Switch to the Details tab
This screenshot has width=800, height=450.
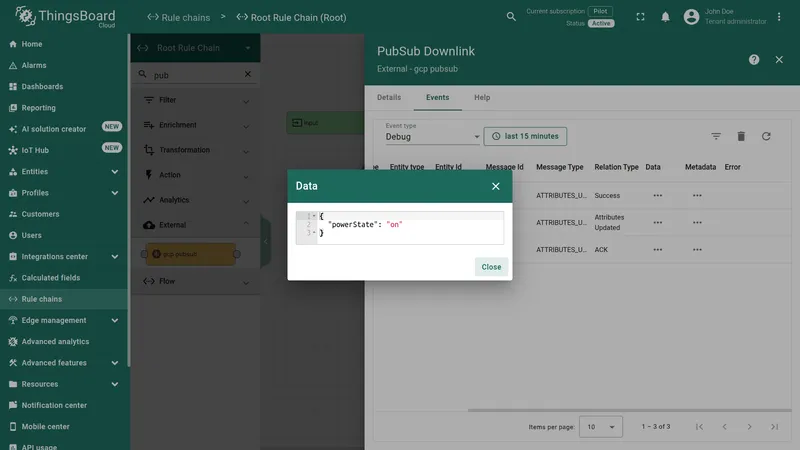pyautogui.click(x=389, y=97)
